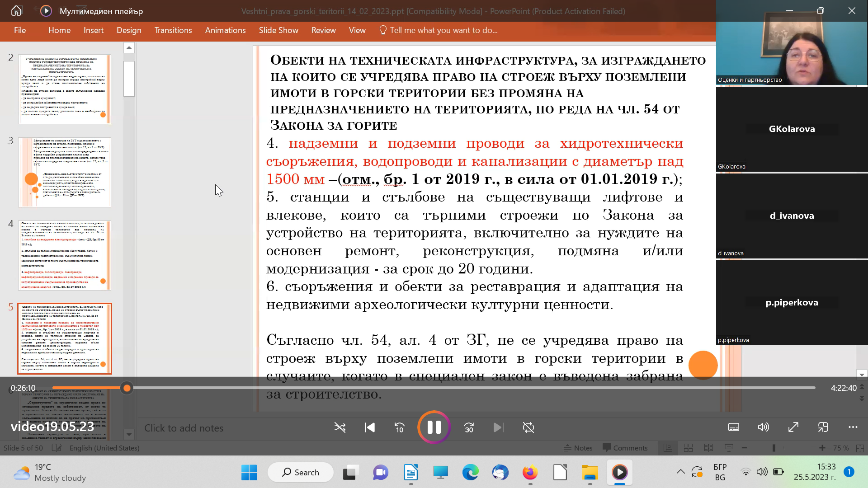Skip back 10 seconds
Image resolution: width=868 pixels, height=488 pixels.
(399, 427)
